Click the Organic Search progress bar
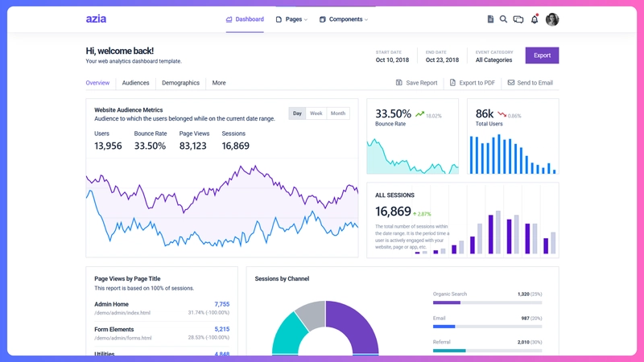Screen dimensions: 644x362 487,302
